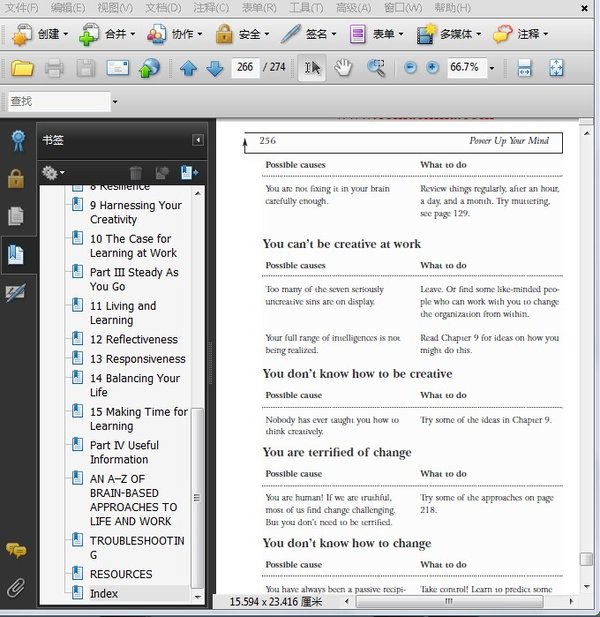
Task: Open the Pages thumbnails panel
Action: [x=16, y=216]
